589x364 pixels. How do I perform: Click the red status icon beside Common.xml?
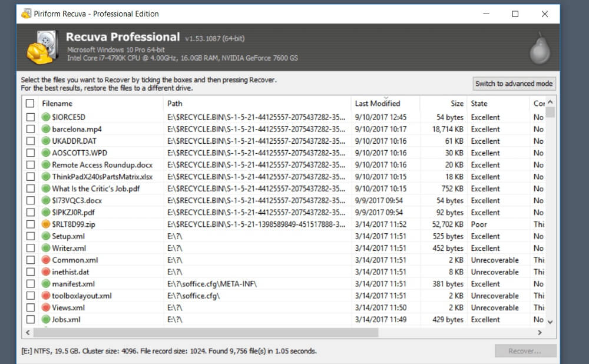tap(46, 260)
